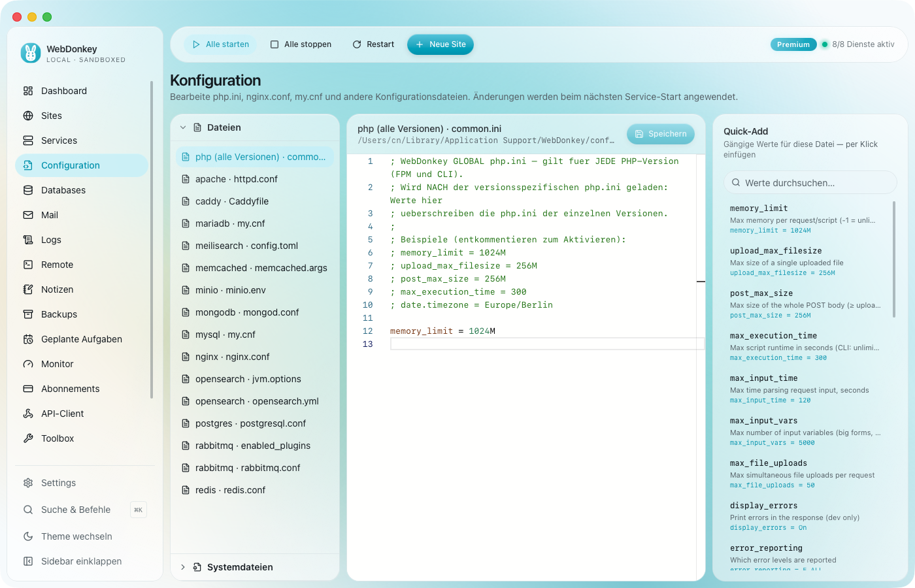The image size is (915, 588).
Task: Click the Premium badge
Action: tap(793, 44)
